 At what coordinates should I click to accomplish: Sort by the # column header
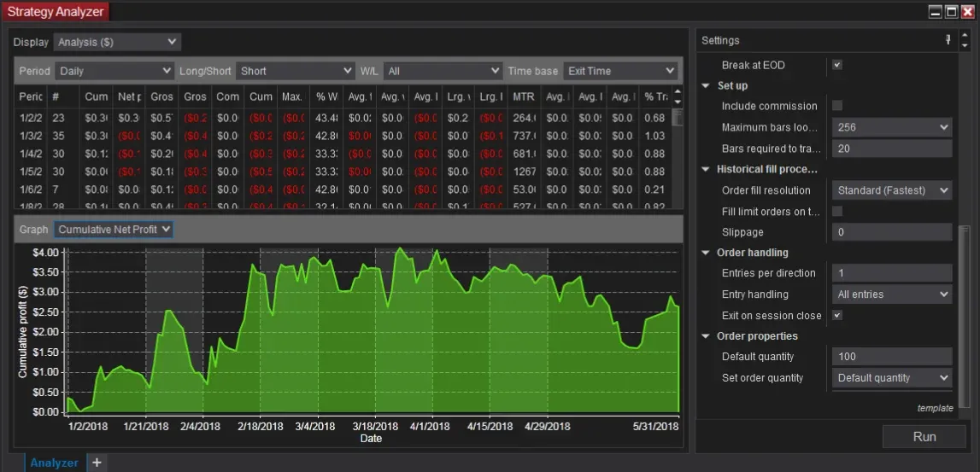(63, 96)
